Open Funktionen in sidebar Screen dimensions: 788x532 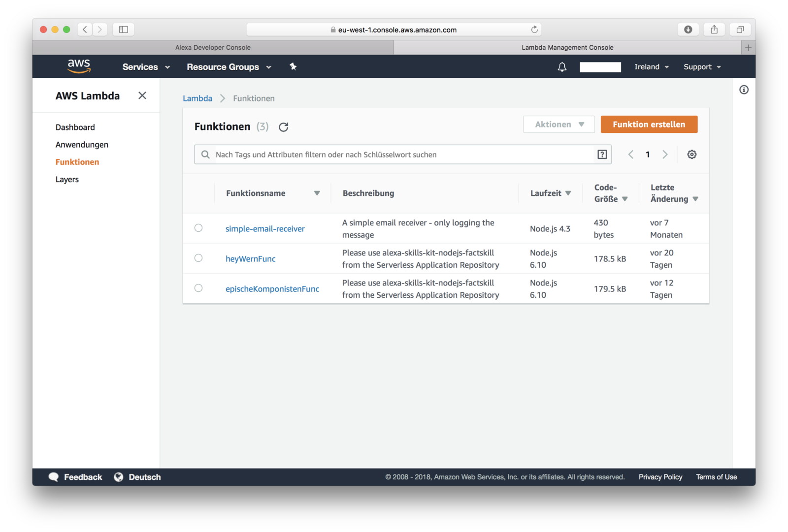pos(77,162)
